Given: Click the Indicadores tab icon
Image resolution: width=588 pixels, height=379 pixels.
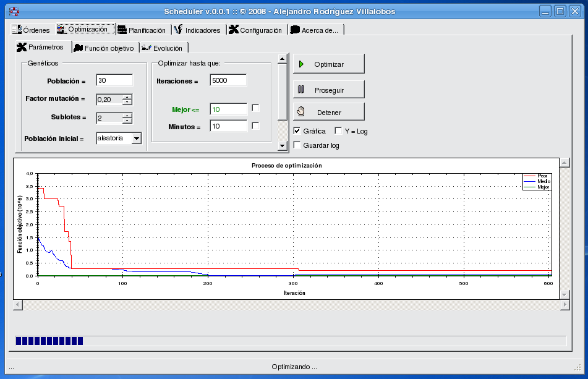Looking at the screenshot, I should pyautogui.click(x=178, y=30).
